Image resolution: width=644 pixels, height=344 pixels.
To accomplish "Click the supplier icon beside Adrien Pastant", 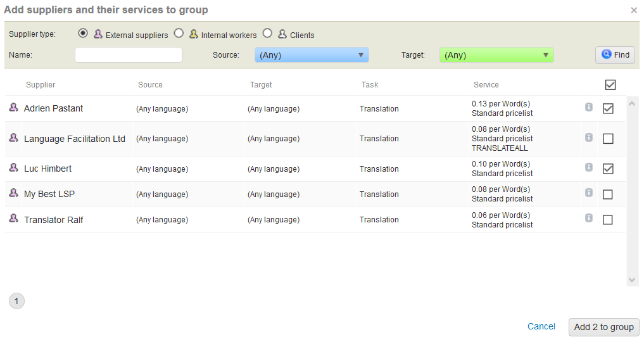I will [x=13, y=108].
